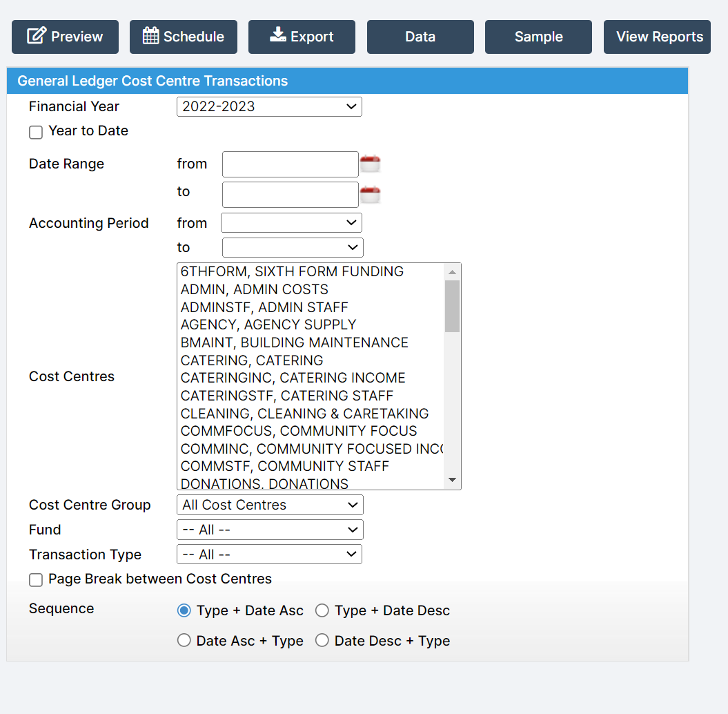728x714 pixels.
Task: Expand Accounting Period from dropdown
Action: [x=291, y=222]
